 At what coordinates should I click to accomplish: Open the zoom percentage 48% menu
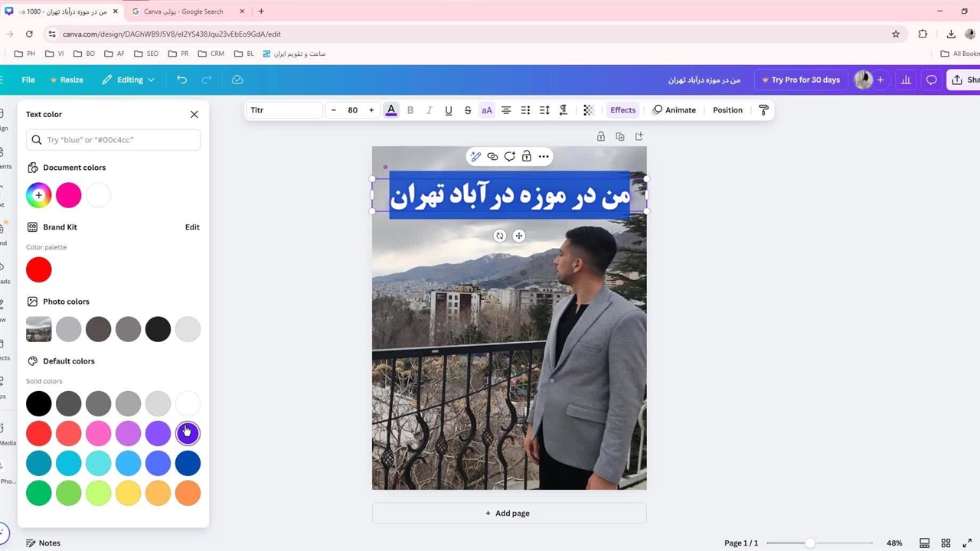(893, 543)
